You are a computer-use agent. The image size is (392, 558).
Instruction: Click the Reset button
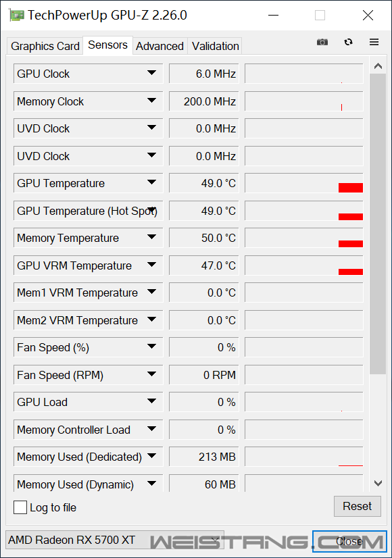coord(357,506)
